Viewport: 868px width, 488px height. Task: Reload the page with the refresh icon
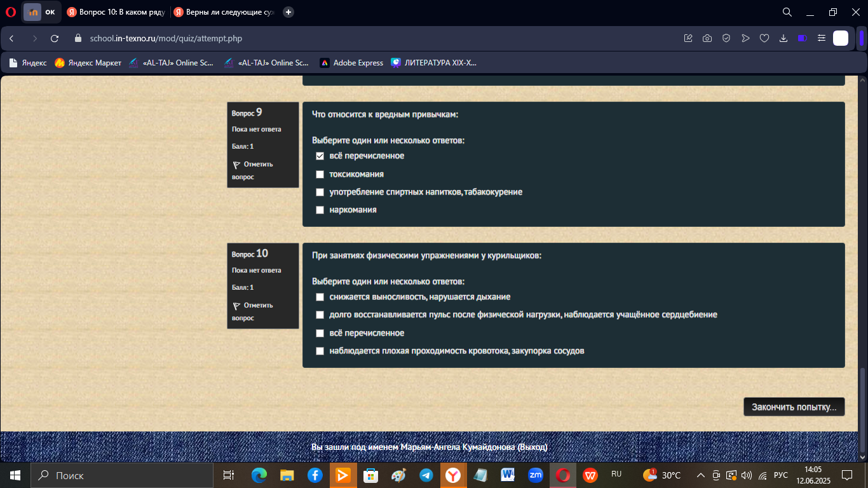(55, 38)
